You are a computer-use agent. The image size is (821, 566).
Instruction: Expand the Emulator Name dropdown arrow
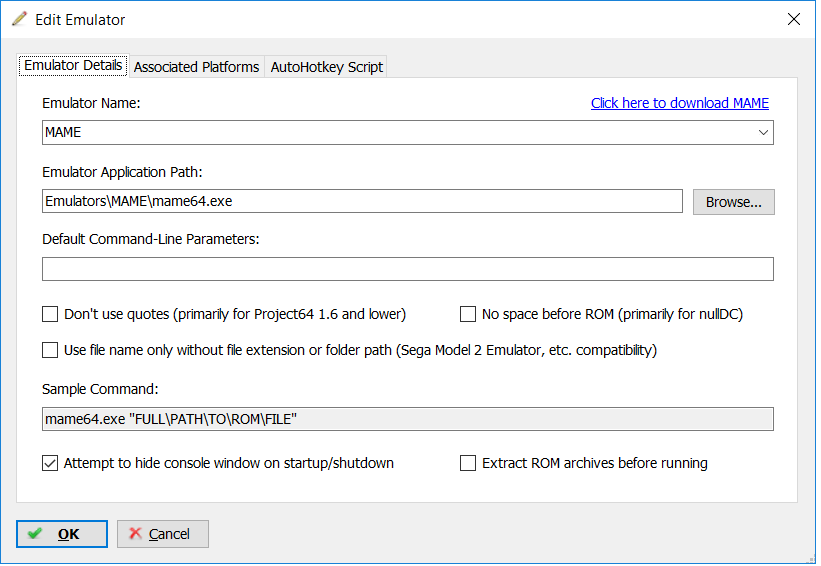tap(763, 132)
